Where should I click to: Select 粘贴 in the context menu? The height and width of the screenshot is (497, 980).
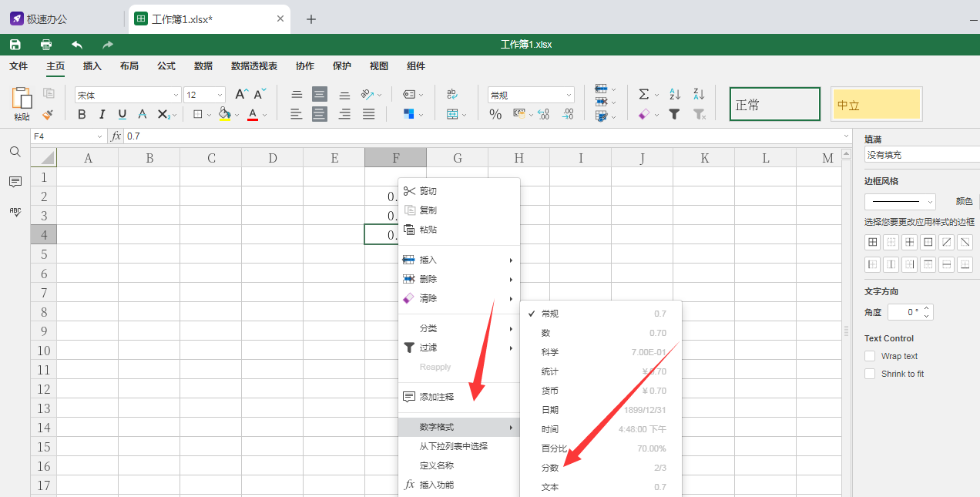459,230
